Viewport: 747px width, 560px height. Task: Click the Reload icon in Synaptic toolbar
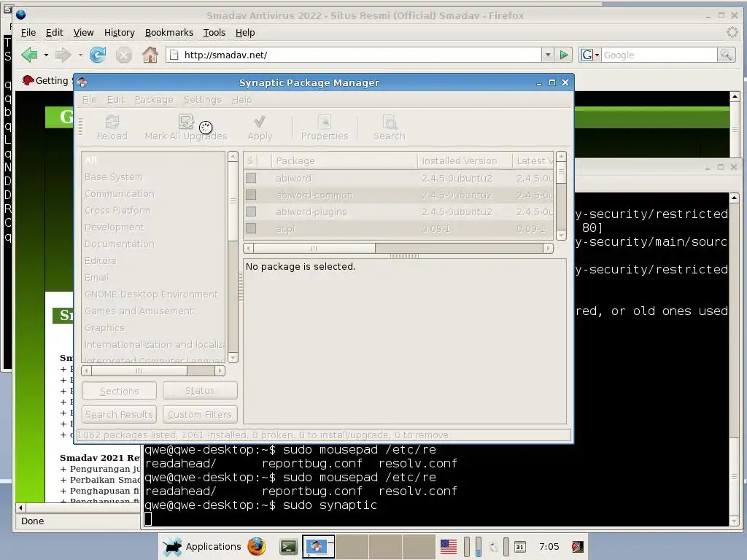tap(112, 122)
